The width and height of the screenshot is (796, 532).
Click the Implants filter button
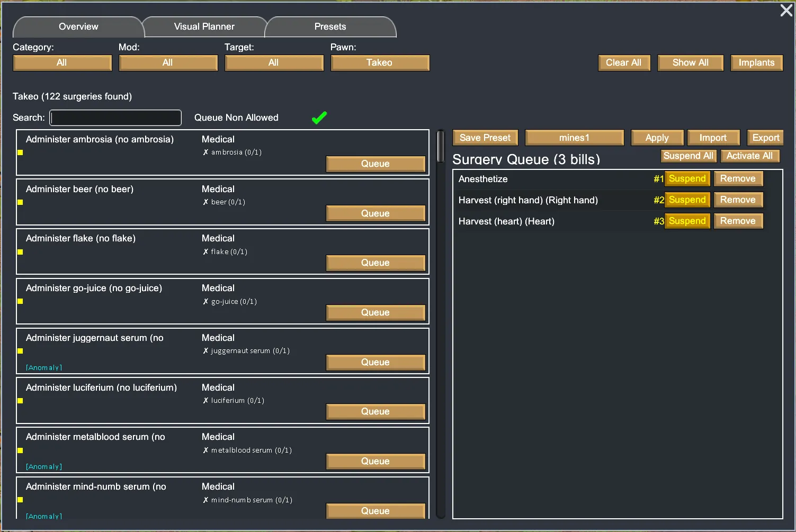point(756,63)
